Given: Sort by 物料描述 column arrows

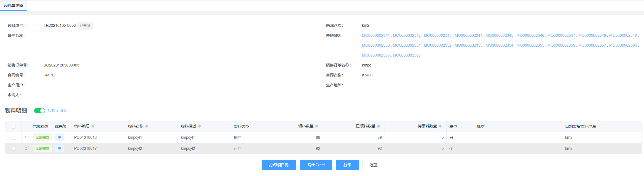Looking at the screenshot, I should click(200, 126).
